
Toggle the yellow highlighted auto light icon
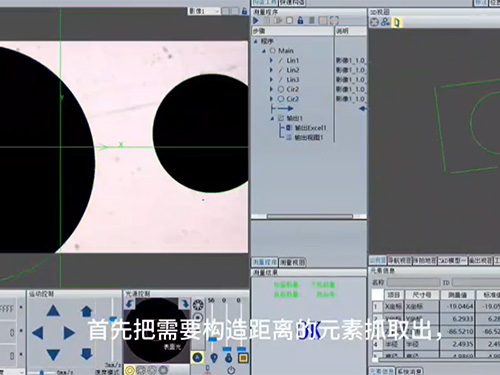tap(198, 358)
